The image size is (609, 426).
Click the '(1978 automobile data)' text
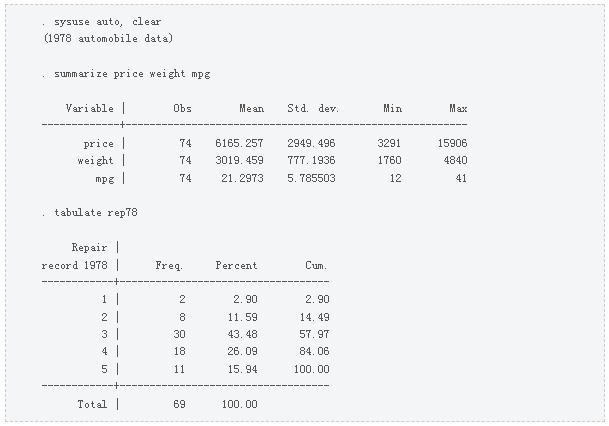108,38
